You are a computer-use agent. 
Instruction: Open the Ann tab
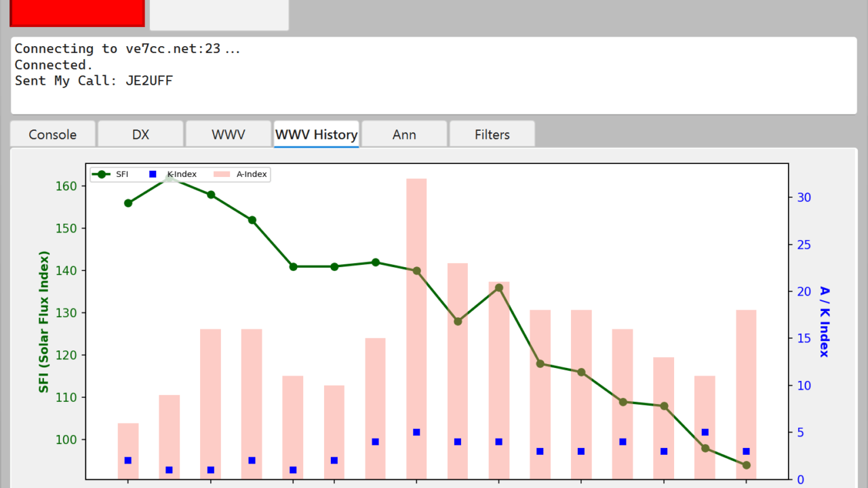coord(404,134)
